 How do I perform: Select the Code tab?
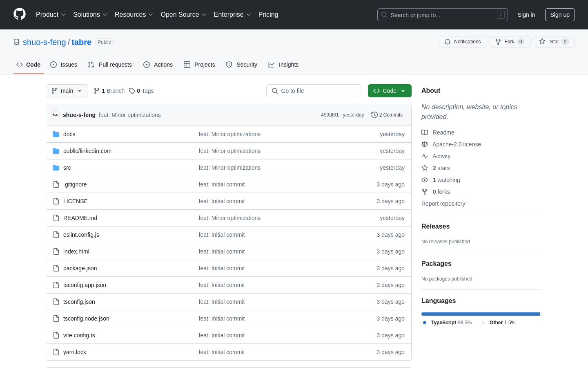(29, 65)
